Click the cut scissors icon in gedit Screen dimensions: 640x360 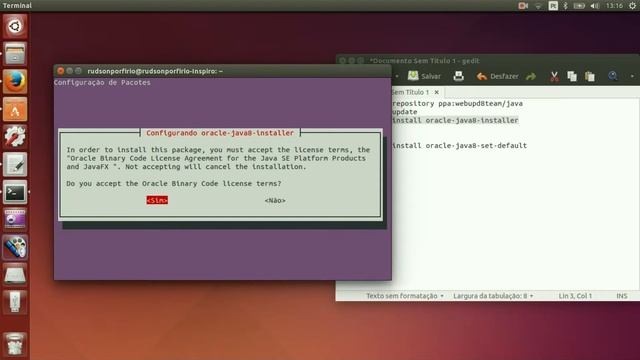(554, 76)
